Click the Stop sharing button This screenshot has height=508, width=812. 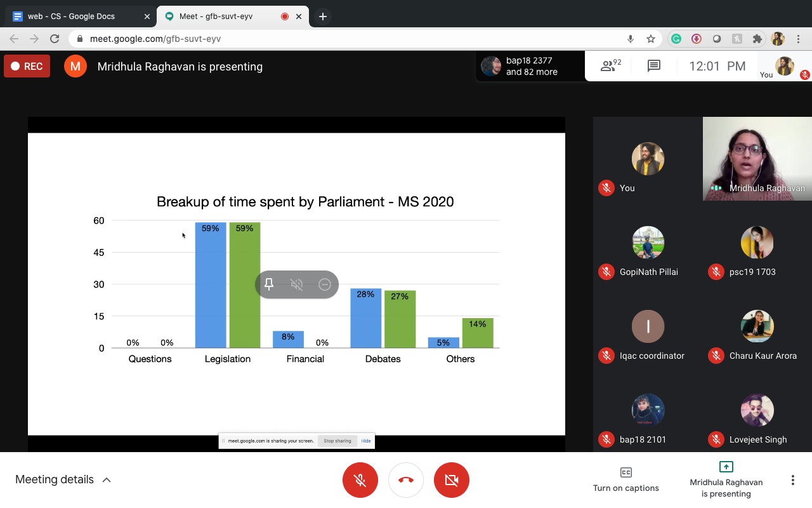coord(337,441)
